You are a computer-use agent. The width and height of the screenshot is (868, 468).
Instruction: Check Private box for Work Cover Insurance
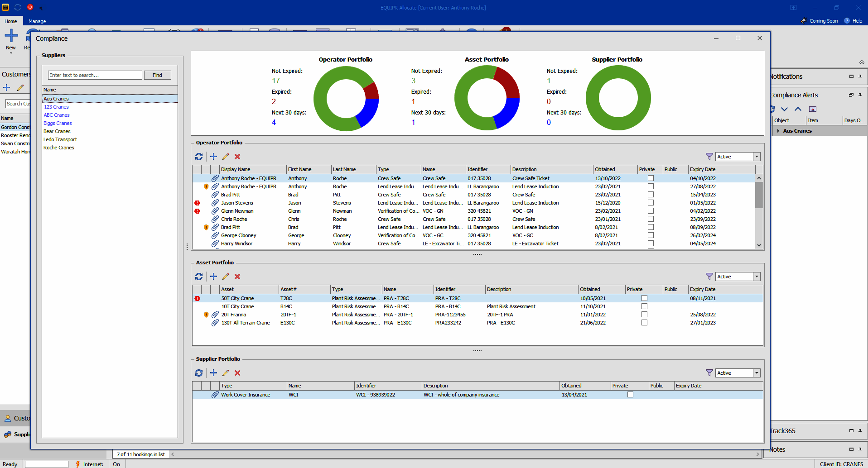point(630,395)
